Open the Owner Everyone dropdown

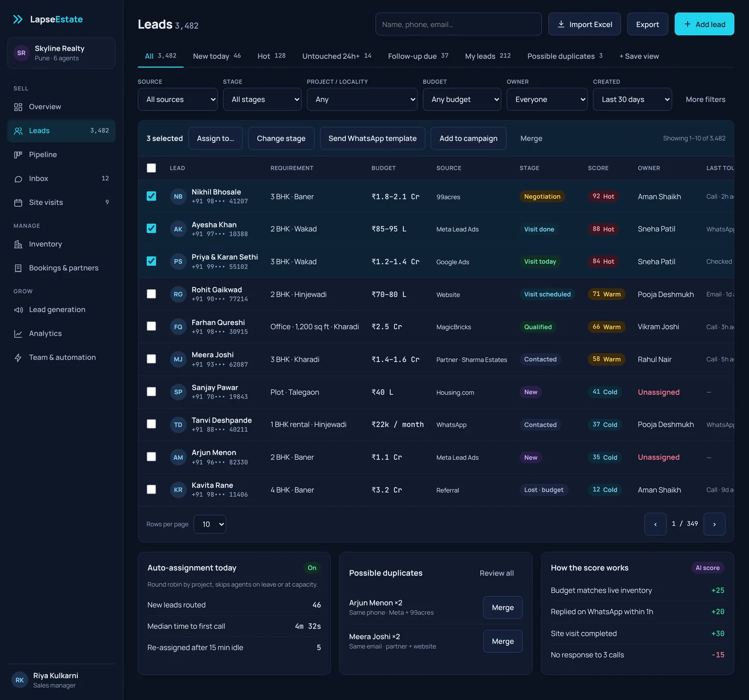(547, 99)
